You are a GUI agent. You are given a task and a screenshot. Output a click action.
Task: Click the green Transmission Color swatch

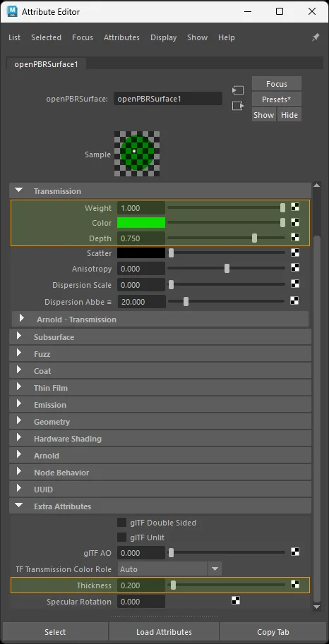pos(141,223)
